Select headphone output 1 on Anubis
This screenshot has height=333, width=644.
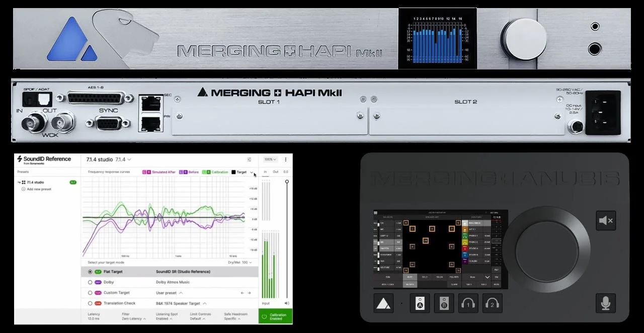(468, 303)
